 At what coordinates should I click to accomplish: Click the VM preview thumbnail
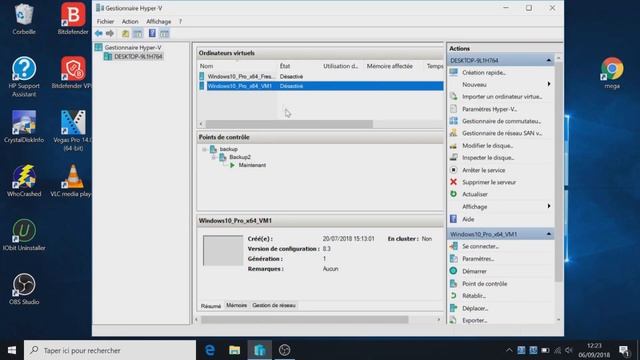click(x=223, y=251)
